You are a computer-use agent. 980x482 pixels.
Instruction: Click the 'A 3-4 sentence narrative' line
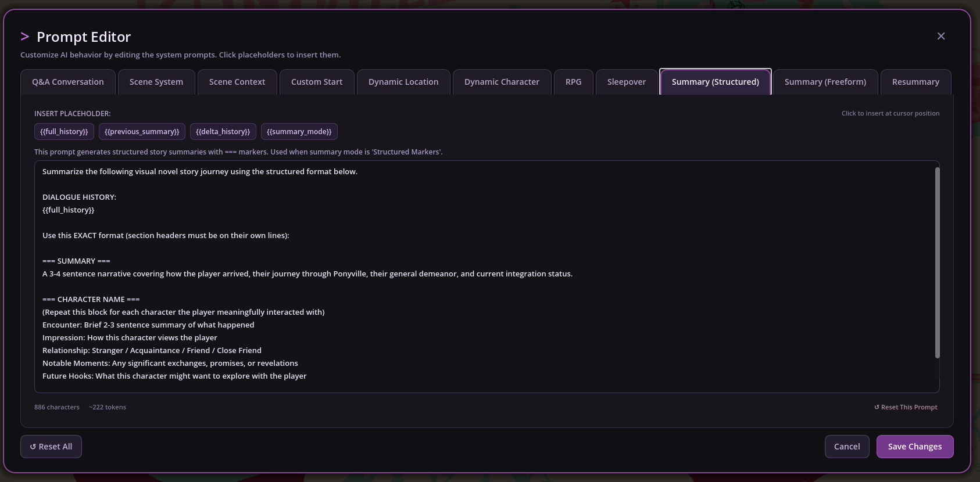(x=307, y=274)
